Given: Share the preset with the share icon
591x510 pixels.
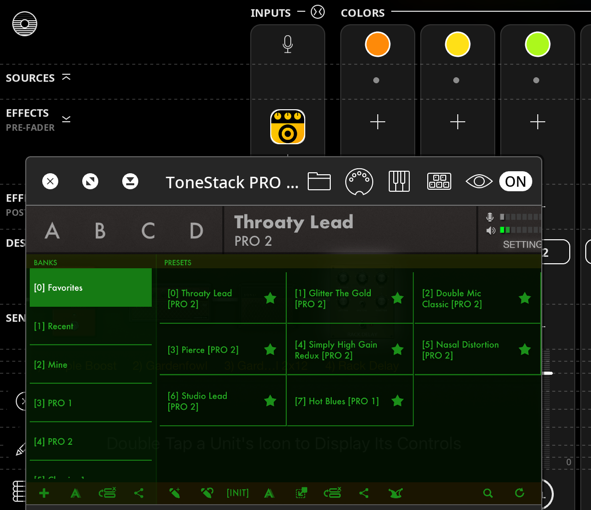Looking at the screenshot, I should point(364,493).
